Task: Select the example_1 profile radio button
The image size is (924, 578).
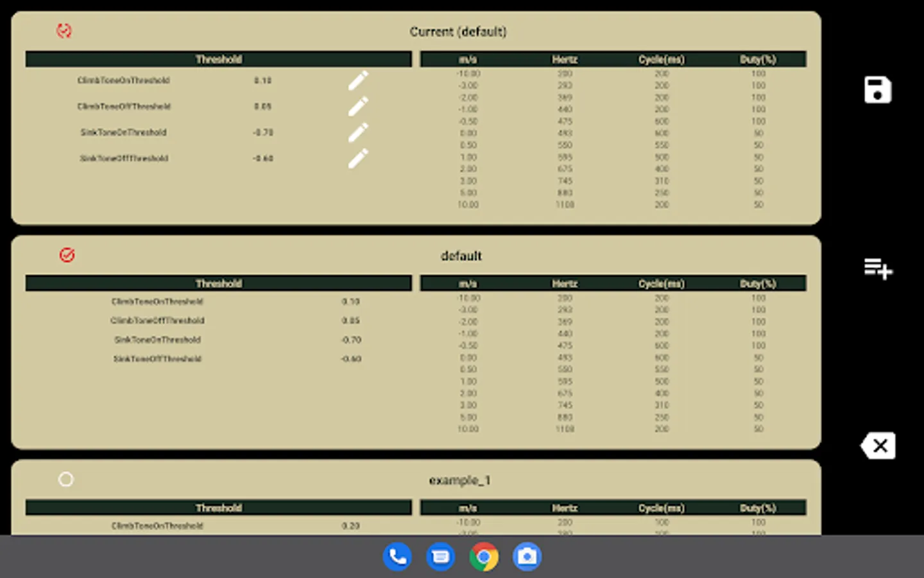Action: (65, 479)
